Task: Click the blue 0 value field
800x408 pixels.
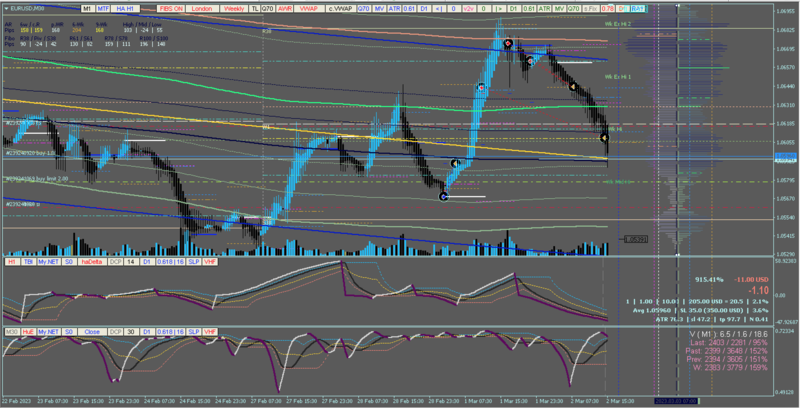Action: pyautogui.click(x=454, y=9)
